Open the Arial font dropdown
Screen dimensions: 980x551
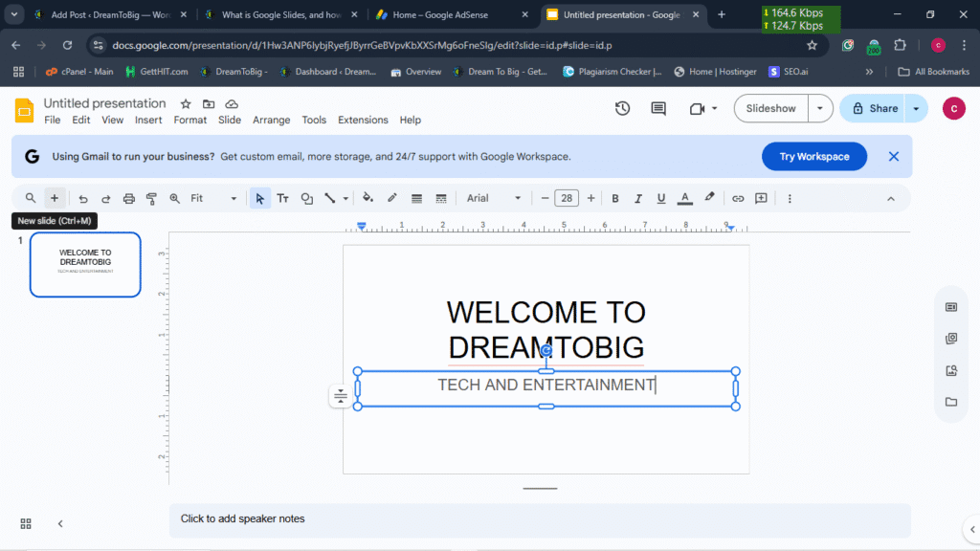(494, 198)
